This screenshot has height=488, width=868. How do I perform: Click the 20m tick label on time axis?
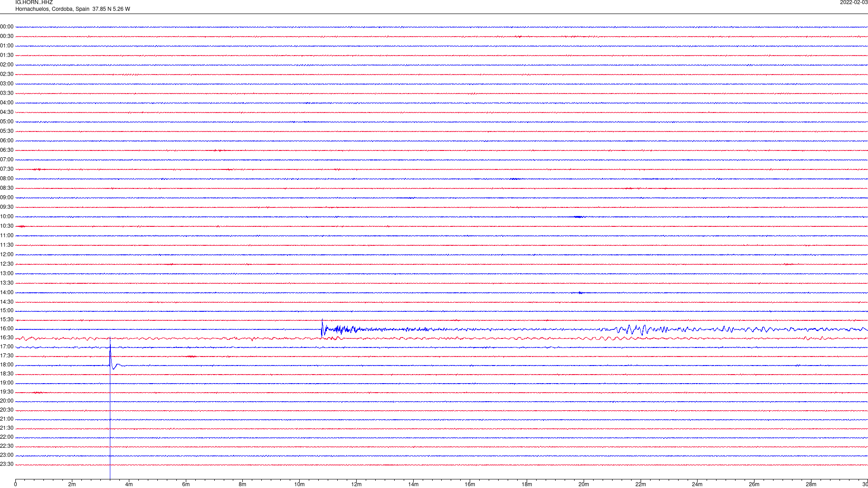point(584,484)
